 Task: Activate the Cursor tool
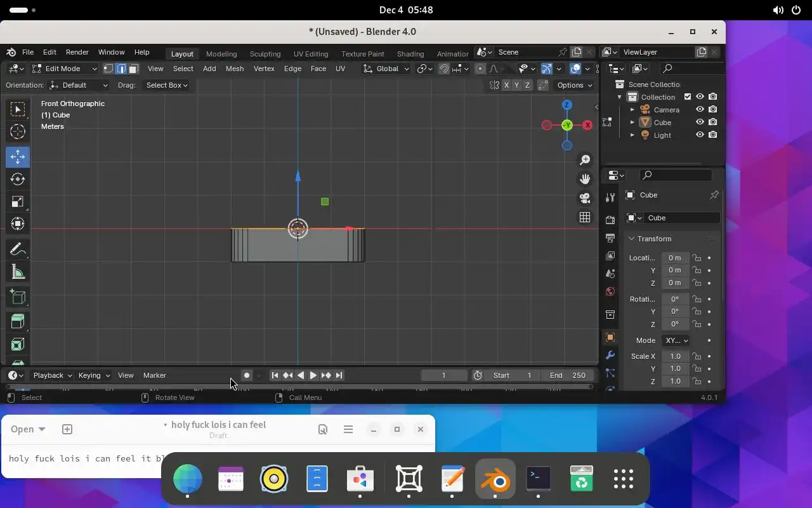[x=18, y=131]
